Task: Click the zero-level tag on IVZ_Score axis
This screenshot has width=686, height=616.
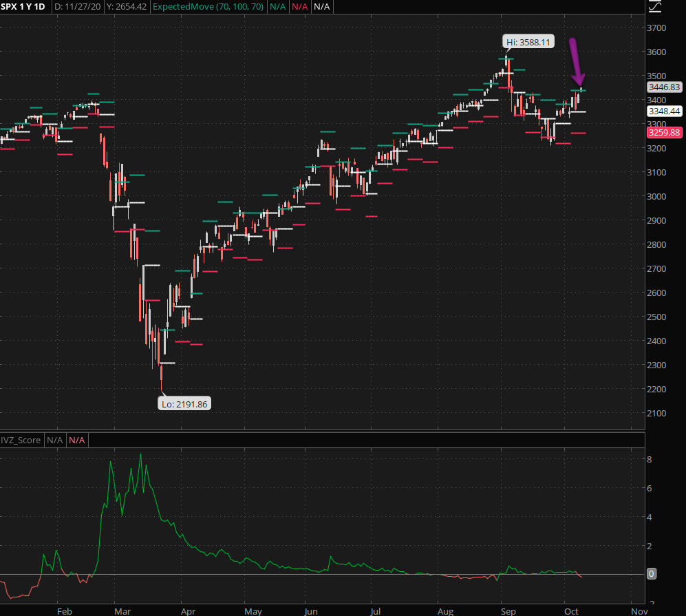Action: click(652, 573)
